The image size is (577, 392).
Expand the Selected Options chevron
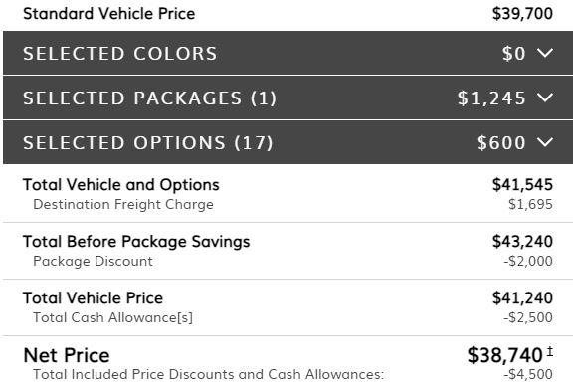pyautogui.click(x=545, y=143)
